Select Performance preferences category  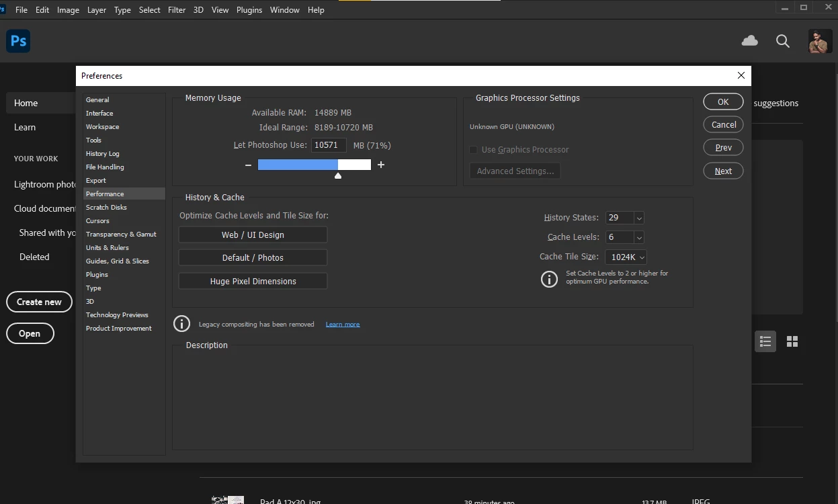coord(124,194)
